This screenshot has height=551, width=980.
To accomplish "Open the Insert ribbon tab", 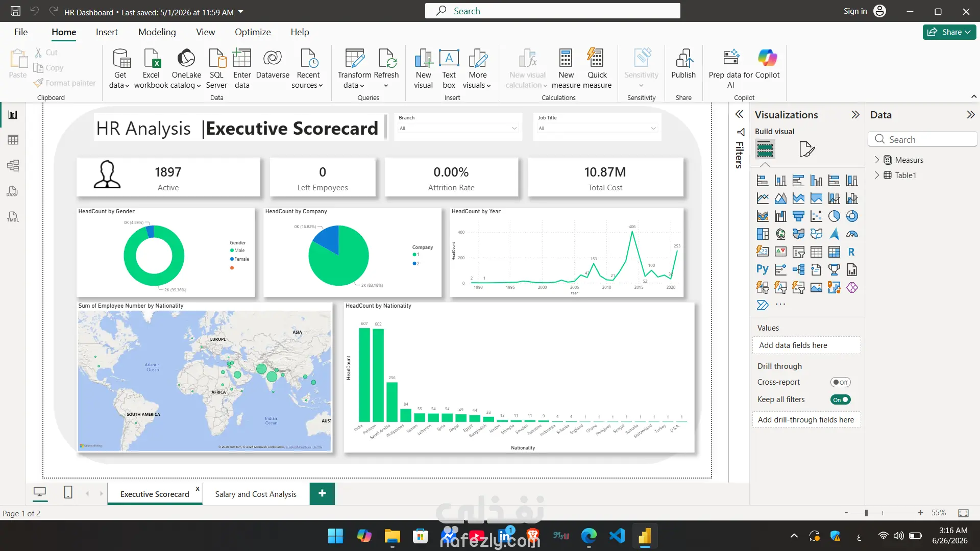I will pos(107,32).
